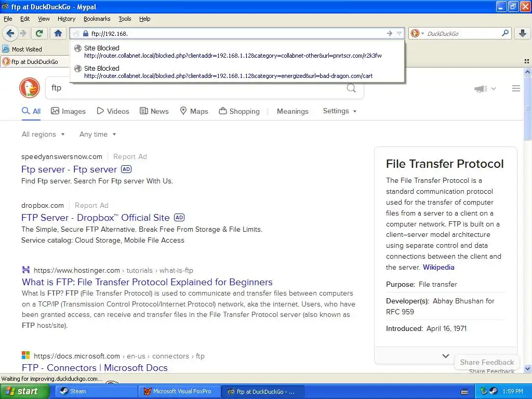Open the File menu

point(8,19)
